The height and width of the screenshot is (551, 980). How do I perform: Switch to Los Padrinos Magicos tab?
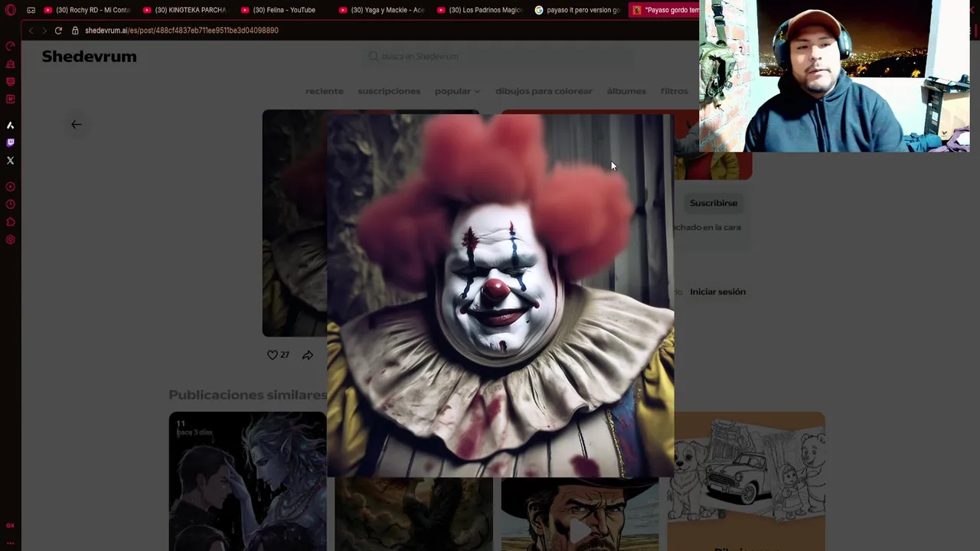(479, 10)
